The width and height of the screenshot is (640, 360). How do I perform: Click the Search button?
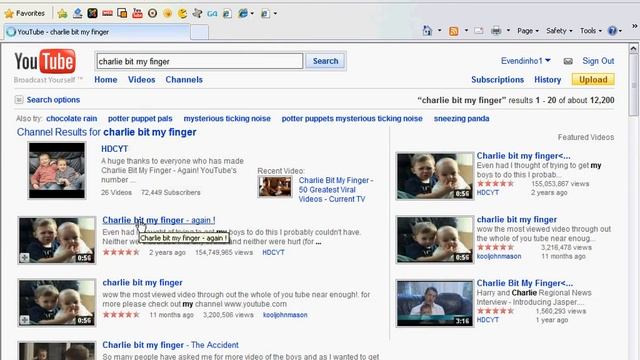[x=325, y=61]
